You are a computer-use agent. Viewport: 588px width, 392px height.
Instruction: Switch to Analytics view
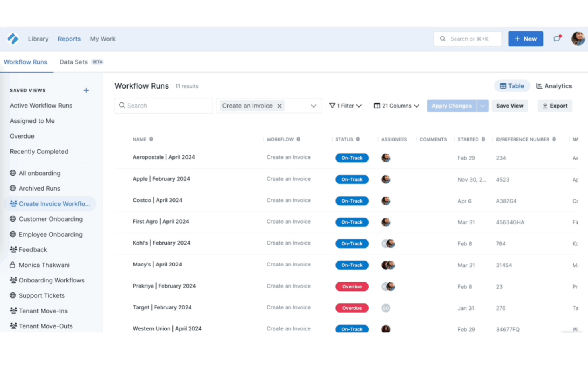[554, 86]
